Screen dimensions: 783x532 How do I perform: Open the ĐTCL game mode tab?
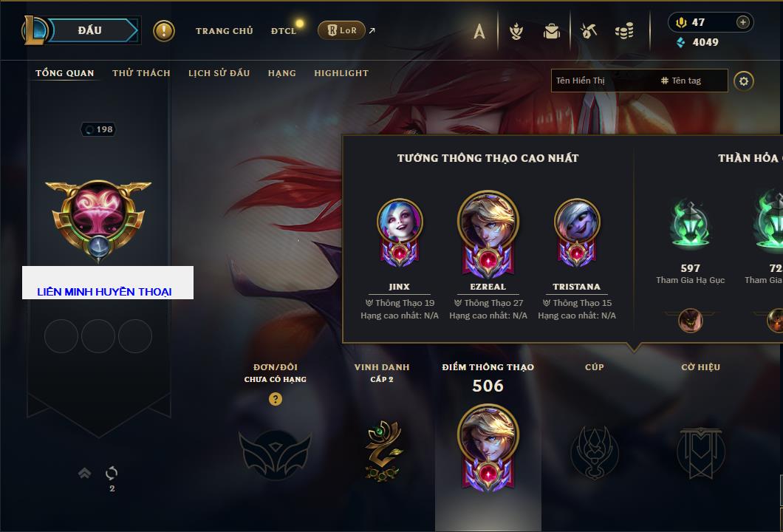tap(284, 31)
